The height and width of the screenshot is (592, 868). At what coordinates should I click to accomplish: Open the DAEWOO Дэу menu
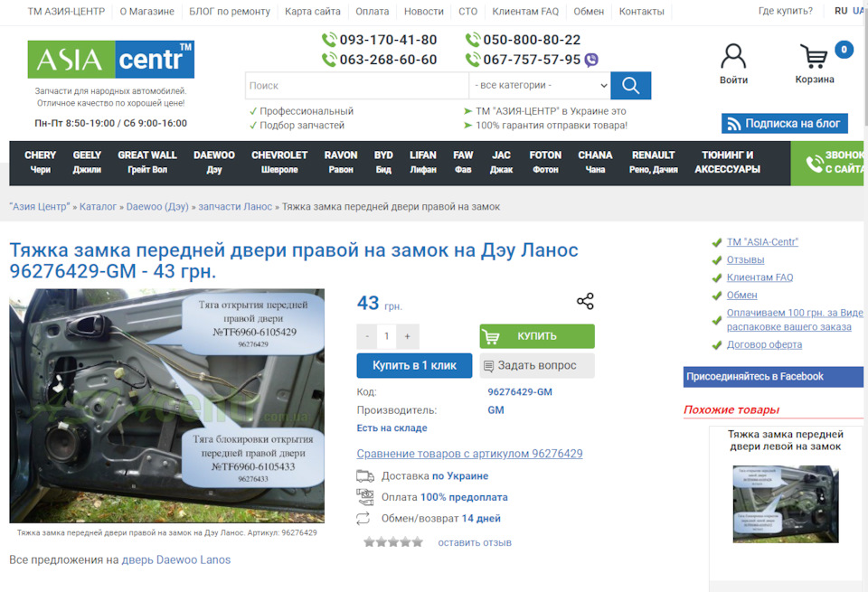(x=214, y=162)
